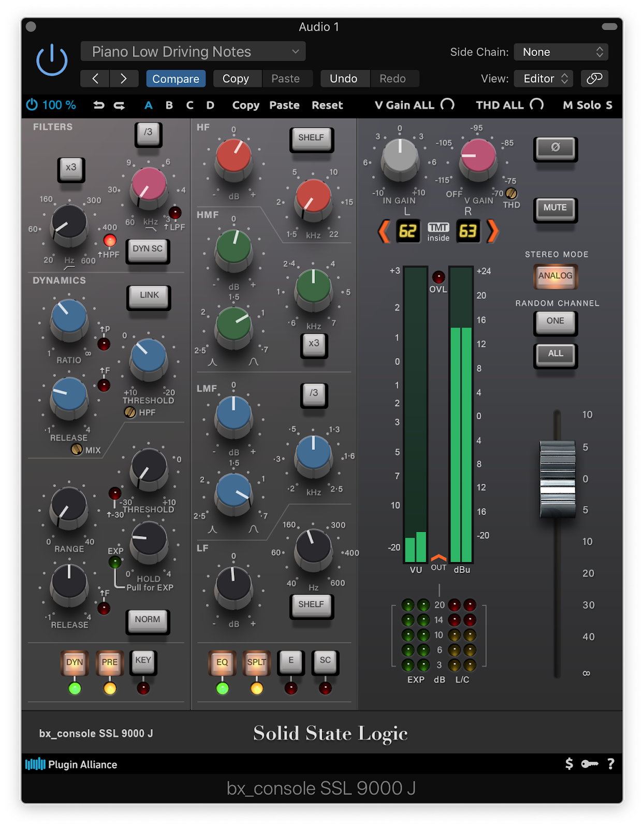Click the blue compressor RATIO knob
This screenshot has width=644, height=828.
[x=69, y=317]
